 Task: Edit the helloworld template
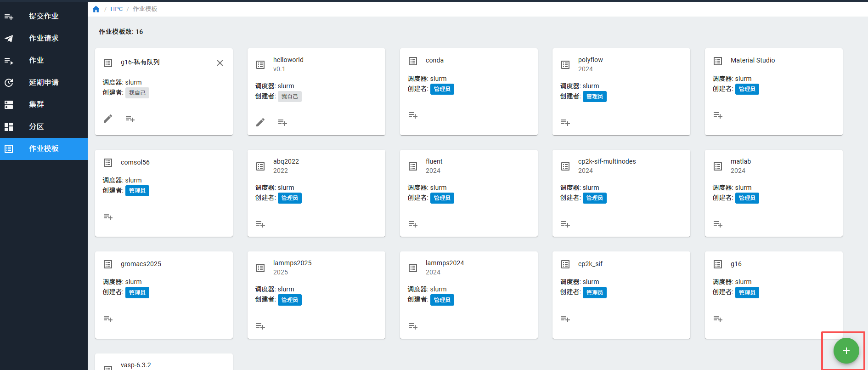(x=260, y=122)
